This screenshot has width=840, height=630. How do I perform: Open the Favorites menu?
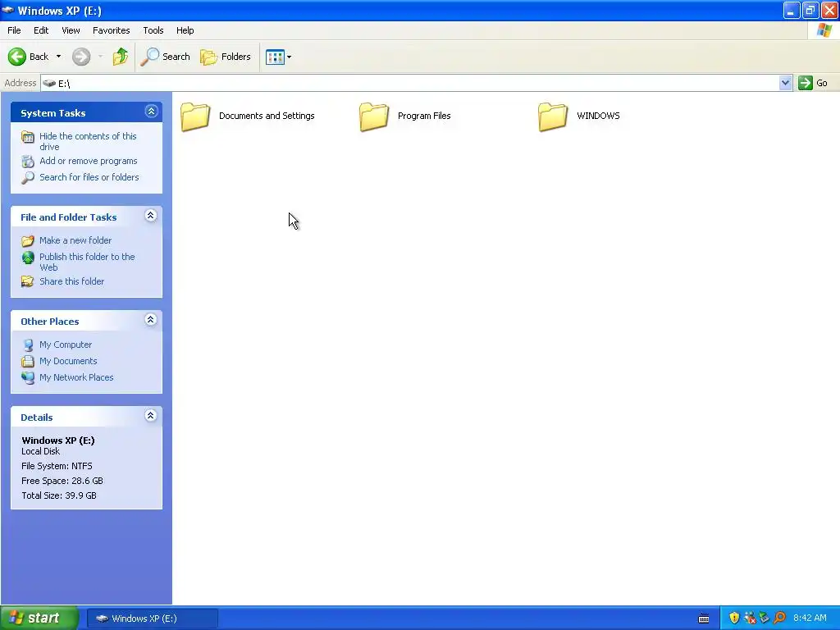(111, 30)
